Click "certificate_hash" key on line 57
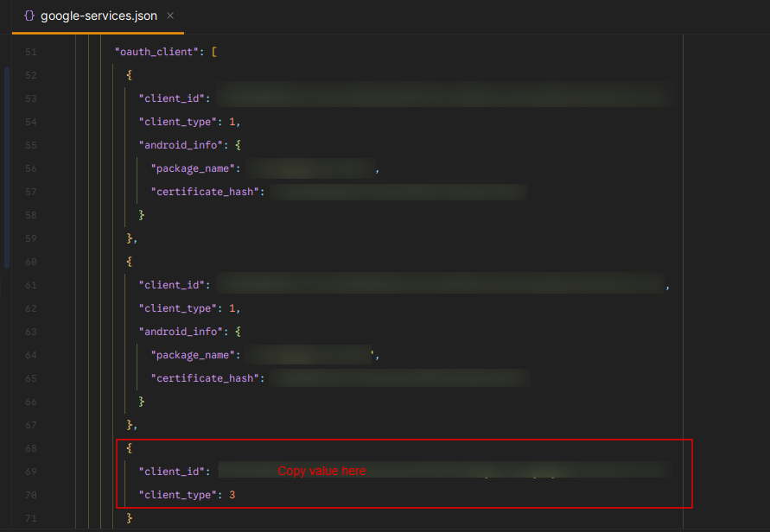 tap(207, 192)
